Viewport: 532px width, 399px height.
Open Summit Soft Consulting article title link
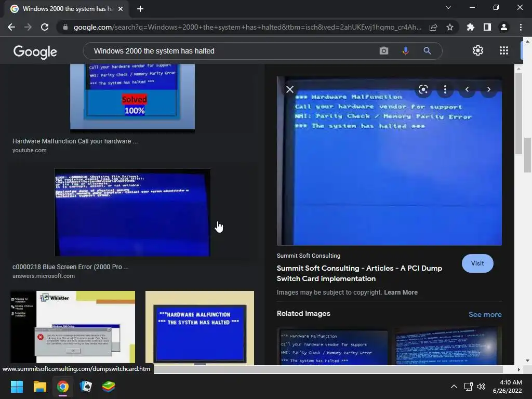coord(360,273)
